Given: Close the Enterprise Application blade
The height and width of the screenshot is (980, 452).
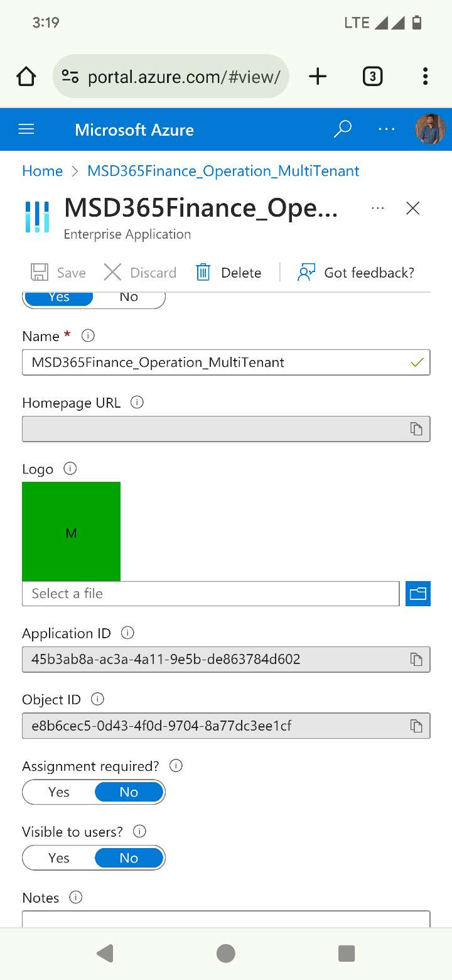Looking at the screenshot, I should tap(412, 209).
